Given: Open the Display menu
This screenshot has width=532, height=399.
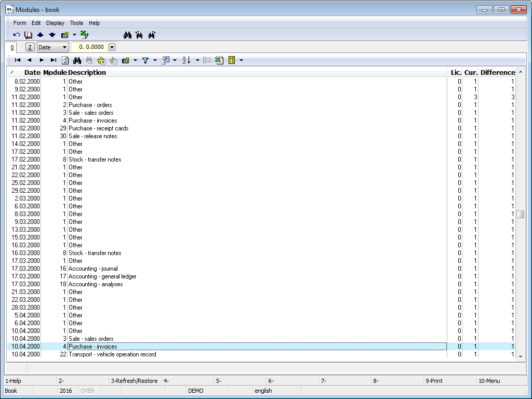Looking at the screenshot, I should coord(55,23).
